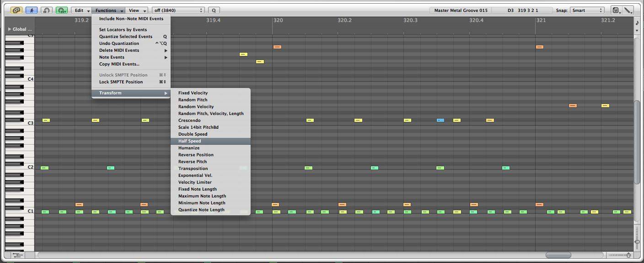Click the hyper draw button at bottom-left

[17, 255]
